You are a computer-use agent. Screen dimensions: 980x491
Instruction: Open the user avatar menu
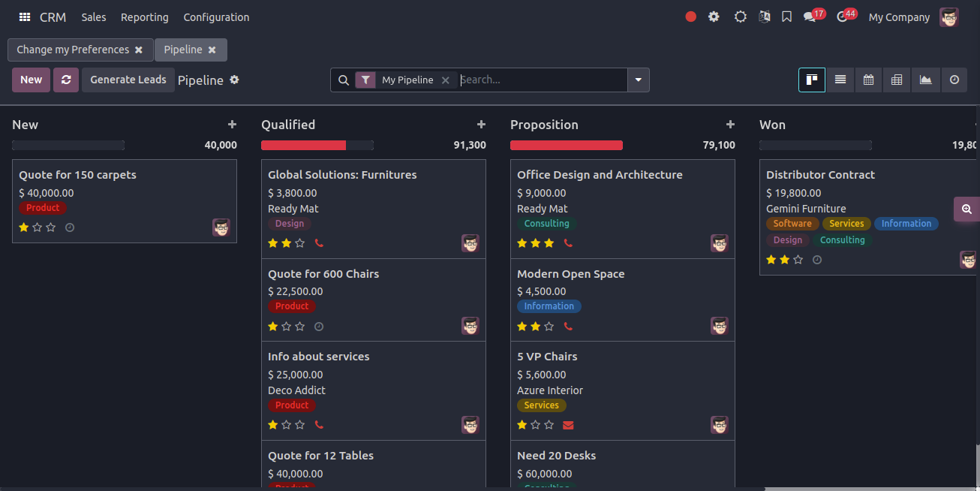coord(949,17)
